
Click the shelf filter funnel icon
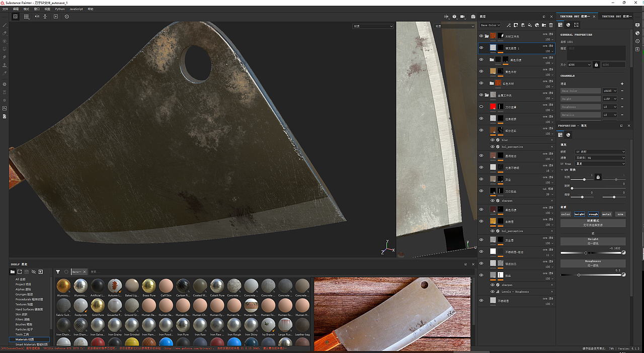tap(58, 272)
